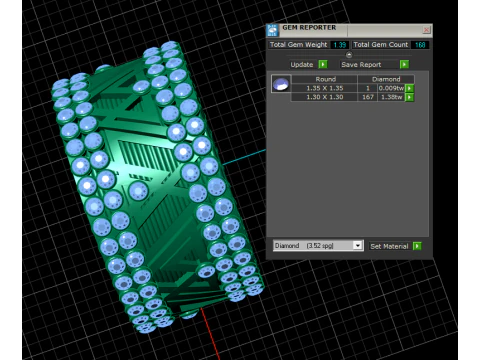Click the Gem Reporter title bar icon
This screenshot has height=360, width=480.
(x=273, y=30)
